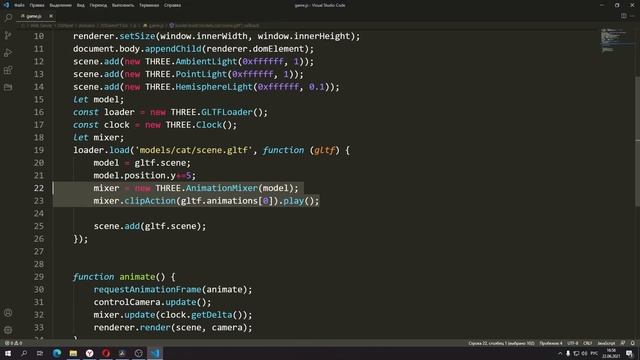Click 'Clock' on line 17
640x360 pixels.
pos(209,125)
